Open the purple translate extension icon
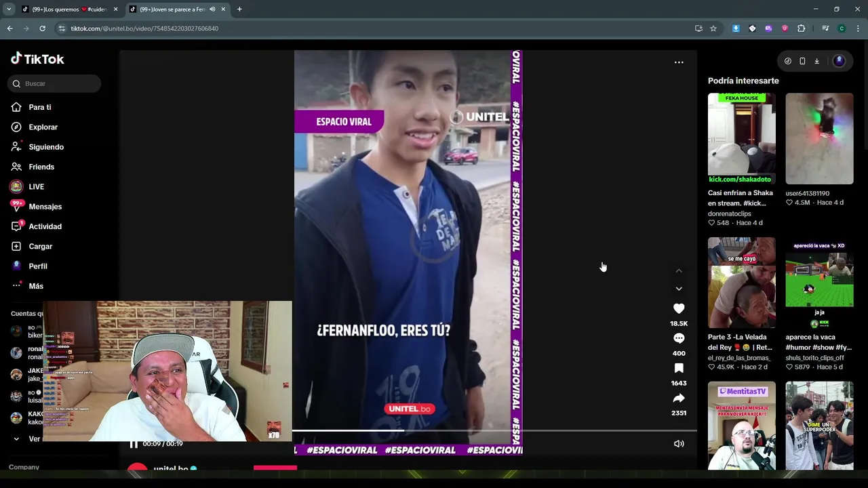Image resolution: width=868 pixels, height=488 pixels. pyautogui.click(x=768, y=28)
